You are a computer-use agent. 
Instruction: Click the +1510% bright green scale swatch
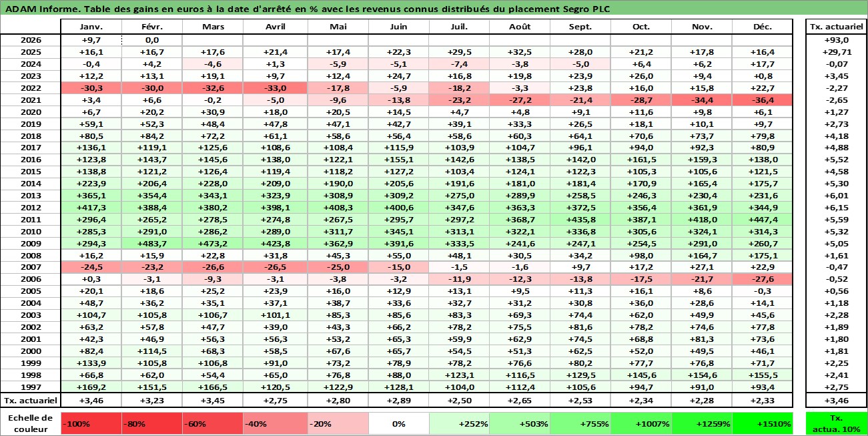point(762,423)
